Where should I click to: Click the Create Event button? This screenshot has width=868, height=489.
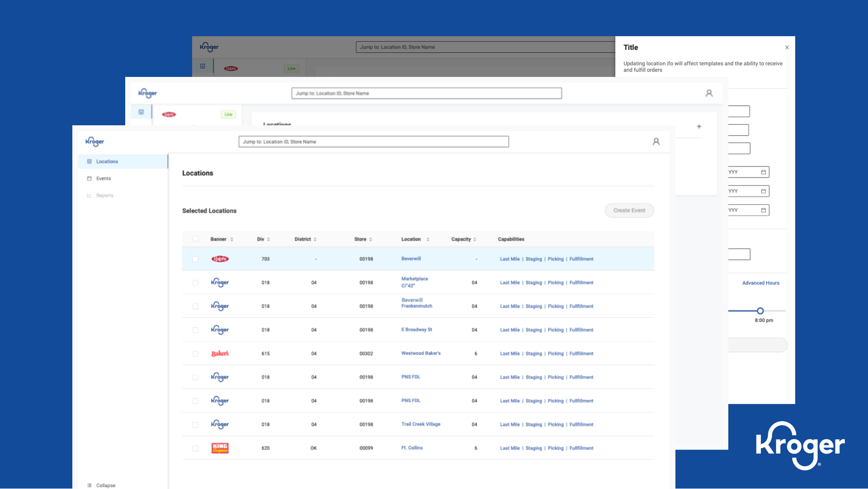[629, 210]
